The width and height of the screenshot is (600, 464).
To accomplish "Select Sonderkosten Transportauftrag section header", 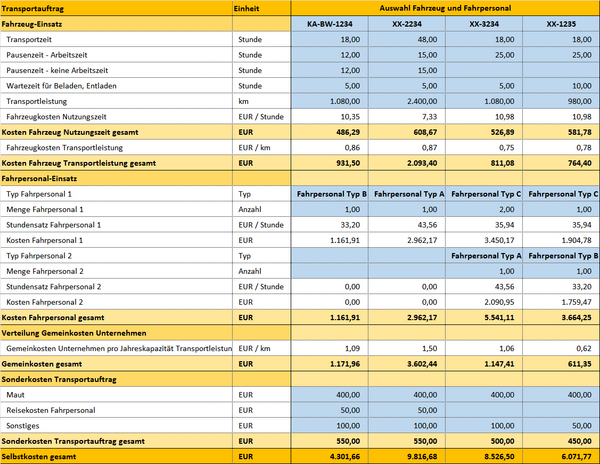I will click(116, 379).
